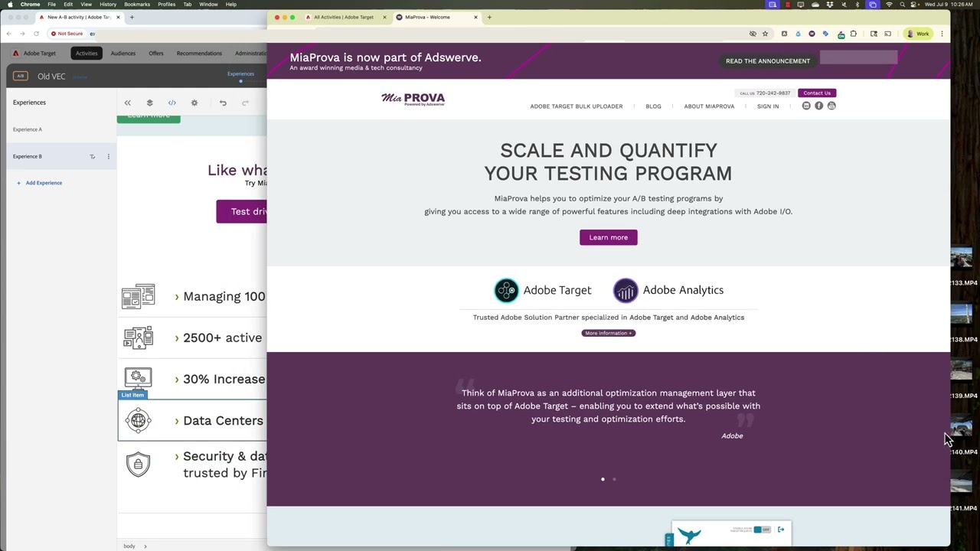Open the gear settings icon in the VEC toolbar
Viewport: 980px width, 551px height.
click(194, 103)
